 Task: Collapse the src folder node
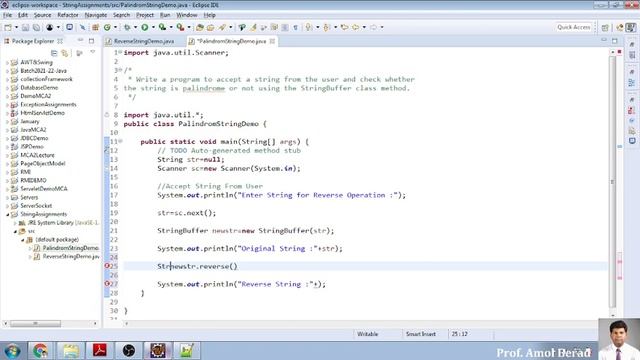15,231
